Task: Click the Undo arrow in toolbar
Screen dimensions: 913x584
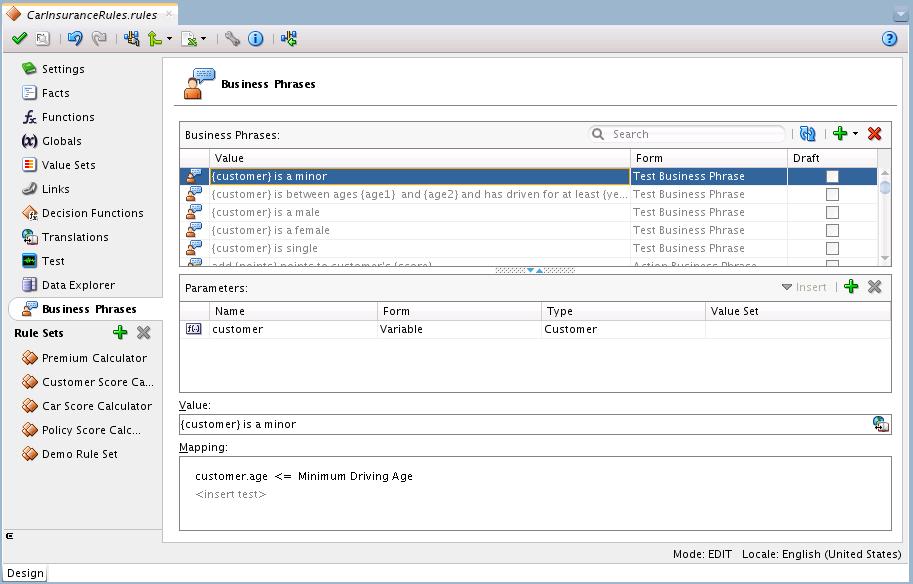Action: pyautogui.click(x=75, y=38)
